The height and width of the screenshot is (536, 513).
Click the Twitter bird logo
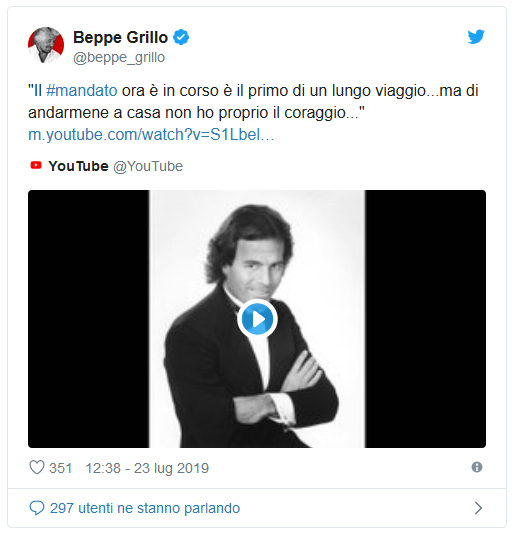pos(476,37)
